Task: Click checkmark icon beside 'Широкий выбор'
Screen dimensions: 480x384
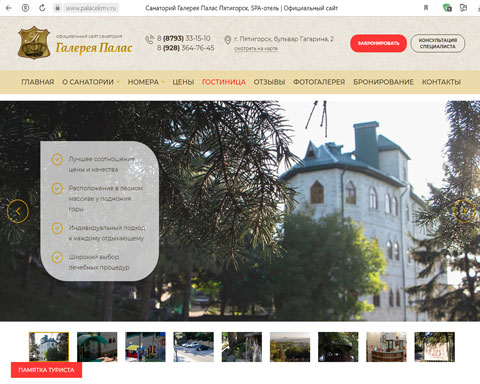Action: 57,257
